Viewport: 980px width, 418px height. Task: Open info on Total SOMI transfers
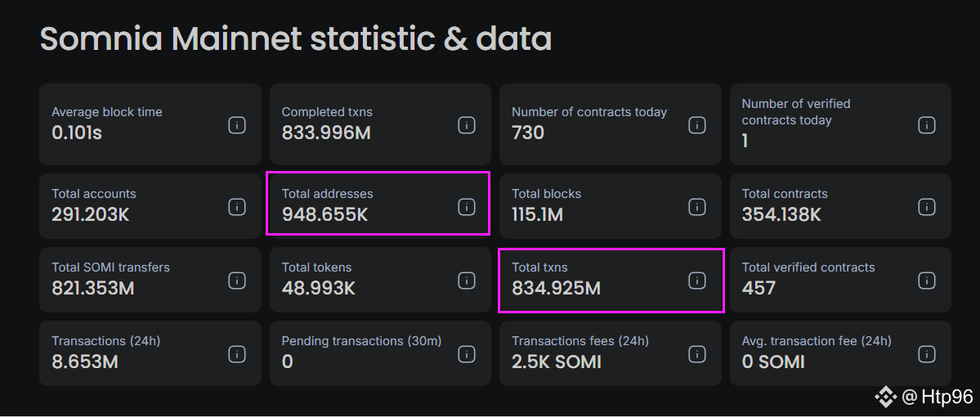point(237,281)
